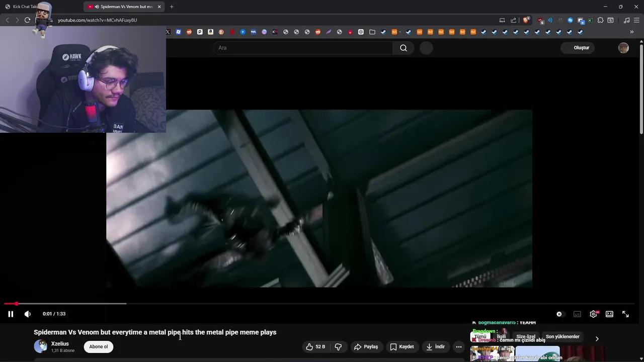This screenshot has width=644, height=362.
Task: Dislike the video with thumbs-down icon
Action: tap(338, 346)
